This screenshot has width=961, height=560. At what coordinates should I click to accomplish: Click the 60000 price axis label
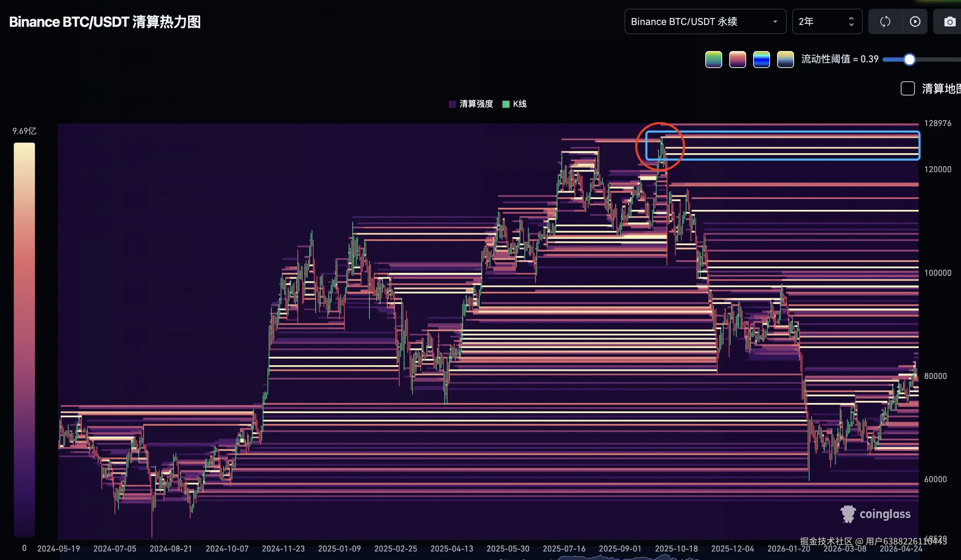point(935,480)
